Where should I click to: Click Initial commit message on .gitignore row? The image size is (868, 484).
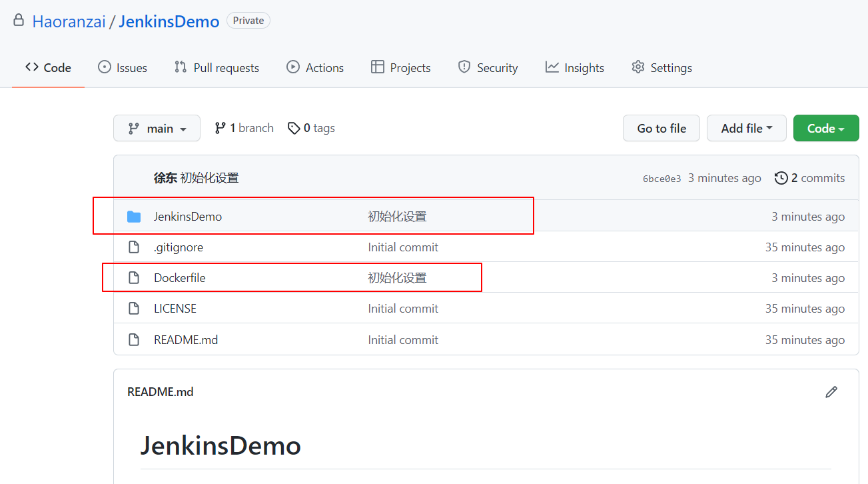click(403, 247)
